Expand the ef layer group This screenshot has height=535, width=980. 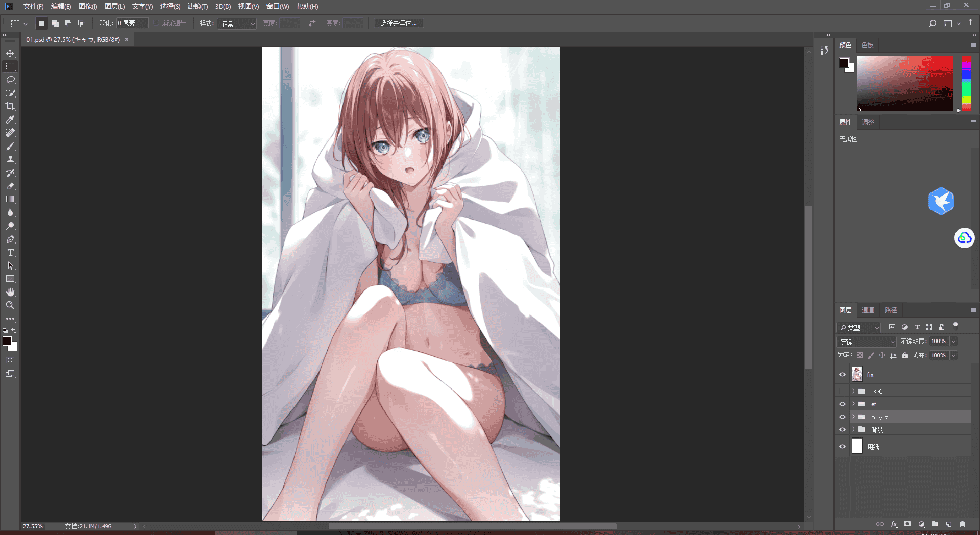coord(853,404)
